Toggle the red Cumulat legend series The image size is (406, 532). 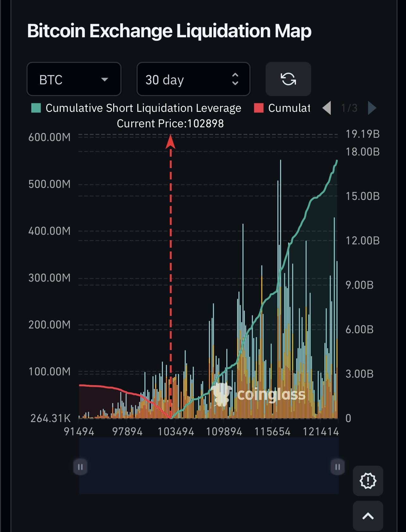click(289, 108)
